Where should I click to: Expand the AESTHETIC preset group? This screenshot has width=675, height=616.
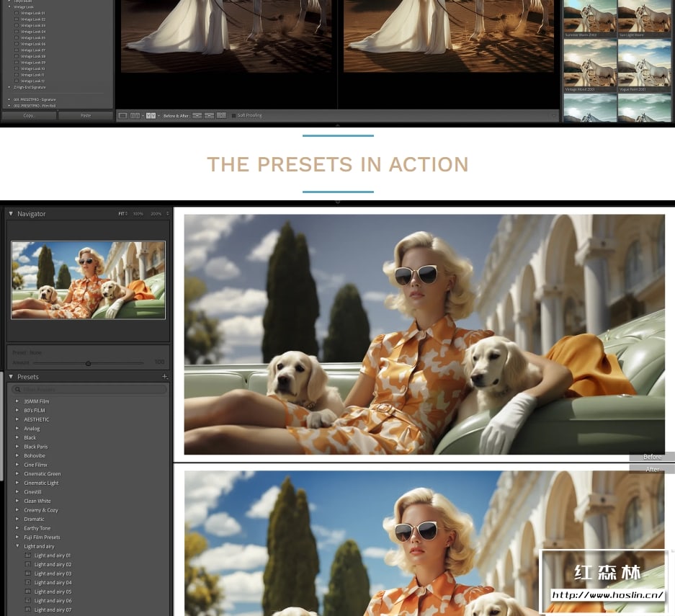tap(17, 419)
